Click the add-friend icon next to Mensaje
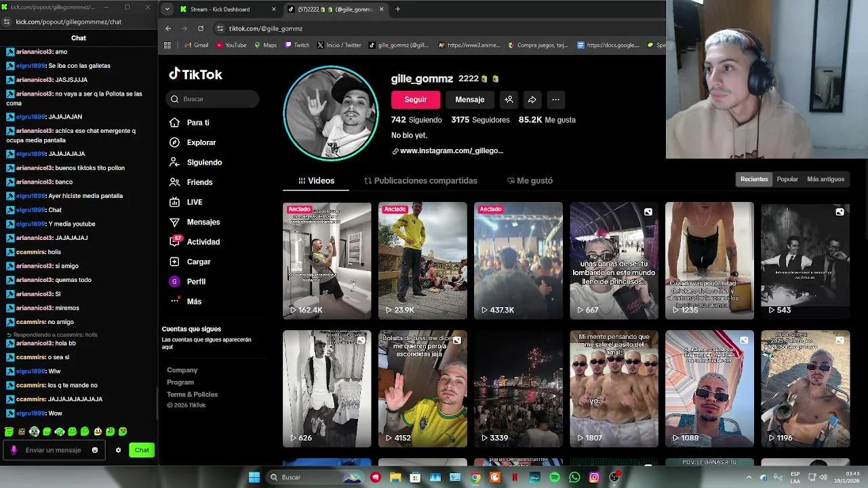The width and height of the screenshot is (868, 488). (x=509, y=100)
